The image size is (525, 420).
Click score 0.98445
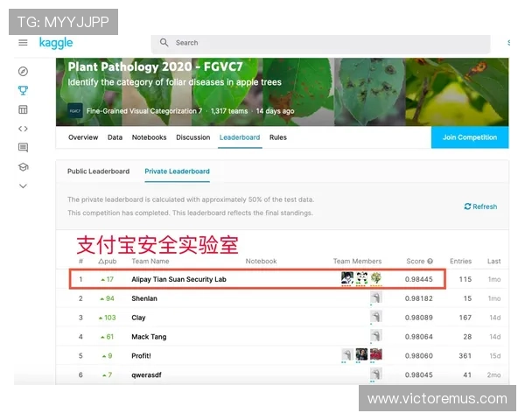click(x=419, y=279)
